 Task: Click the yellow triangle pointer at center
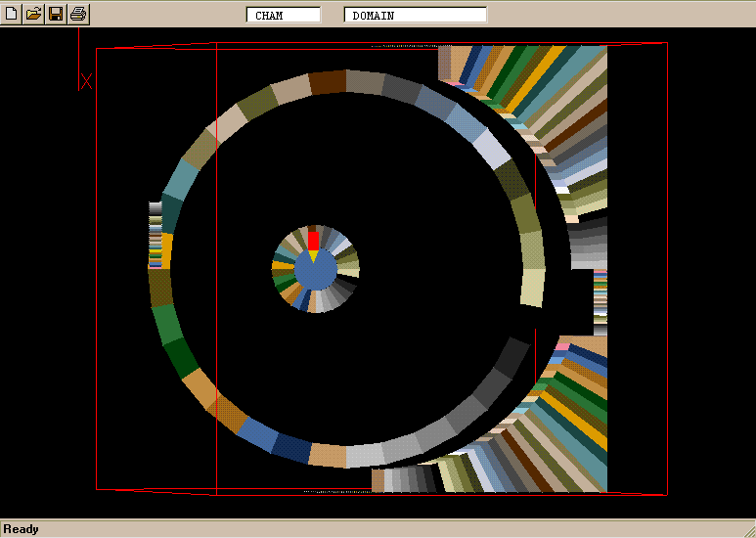point(313,256)
